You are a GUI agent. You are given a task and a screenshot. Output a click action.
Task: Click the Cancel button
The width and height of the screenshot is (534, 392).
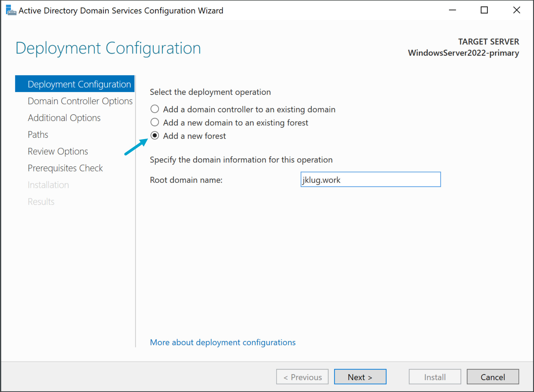click(492, 377)
